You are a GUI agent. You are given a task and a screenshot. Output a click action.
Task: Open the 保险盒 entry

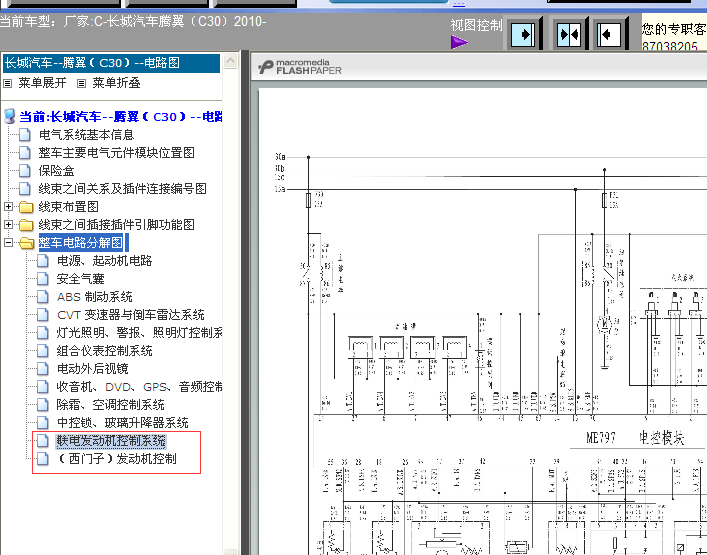(x=56, y=171)
